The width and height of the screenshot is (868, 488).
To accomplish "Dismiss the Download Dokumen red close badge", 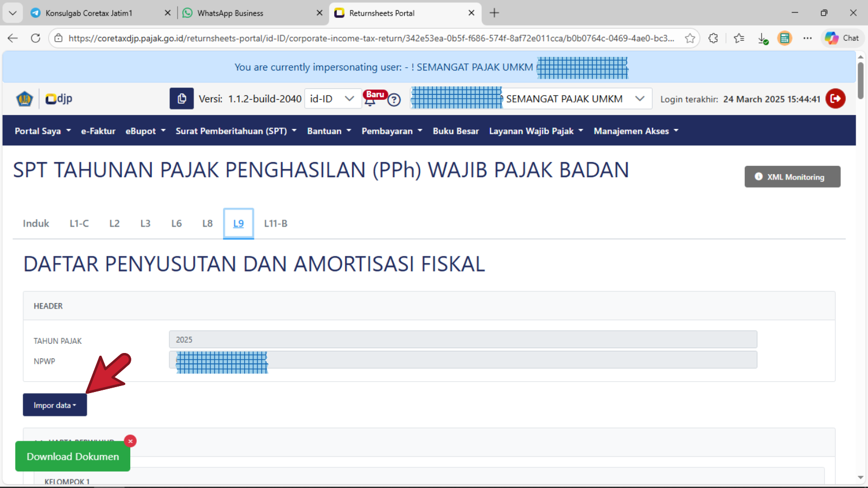I will click(130, 441).
